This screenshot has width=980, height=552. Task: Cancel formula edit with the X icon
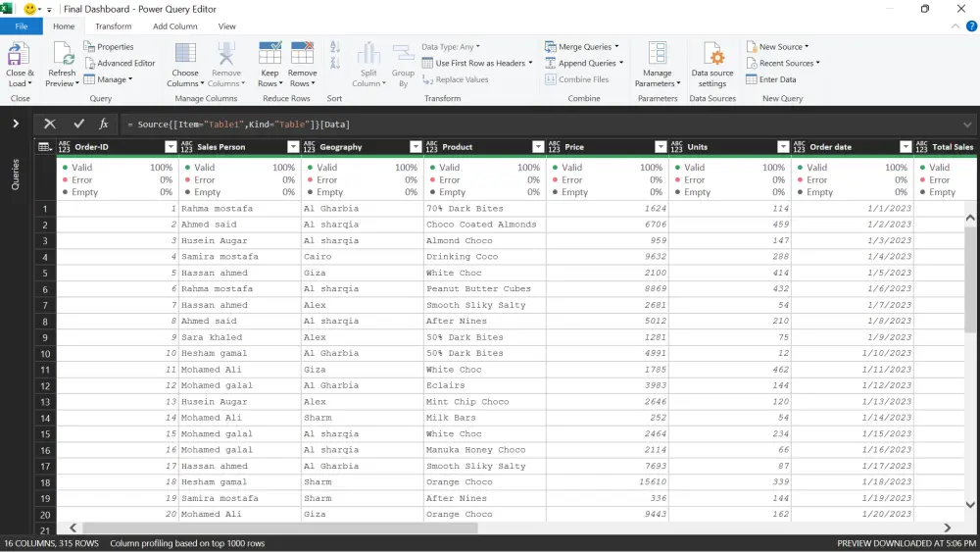(49, 124)
